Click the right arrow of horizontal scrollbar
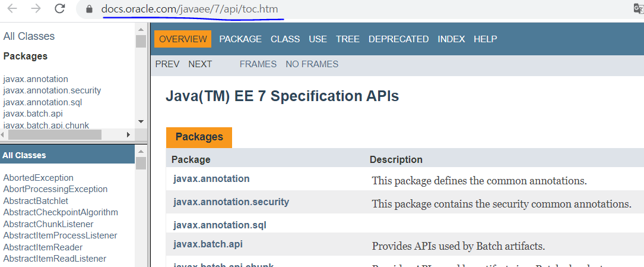The width and height of the screenshot is (644, 267). click(129, 134)
